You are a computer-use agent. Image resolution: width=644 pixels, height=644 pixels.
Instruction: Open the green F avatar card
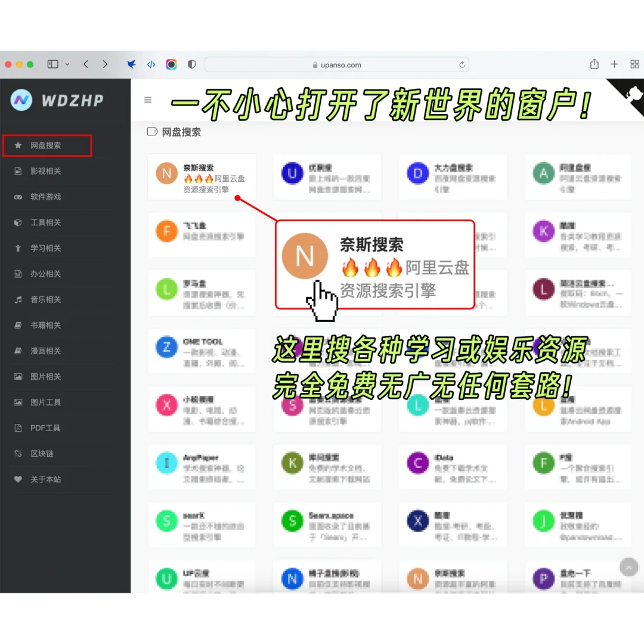coord(578,466)
